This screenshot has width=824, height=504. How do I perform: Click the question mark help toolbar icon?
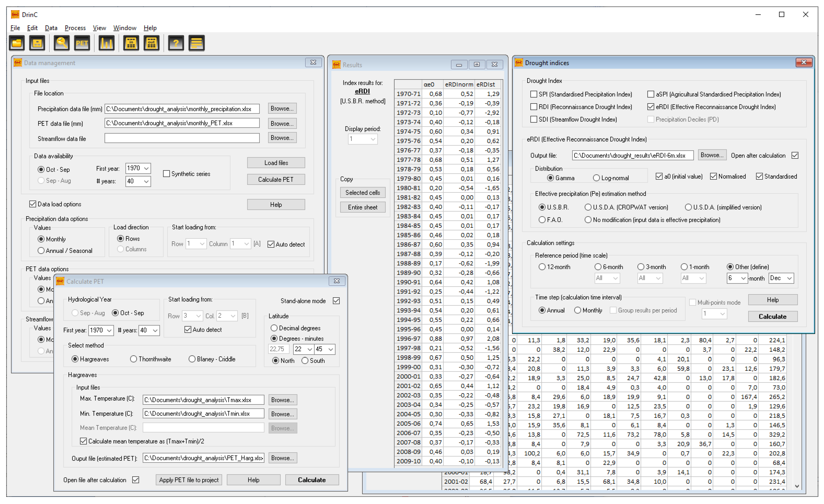point(176,43)
